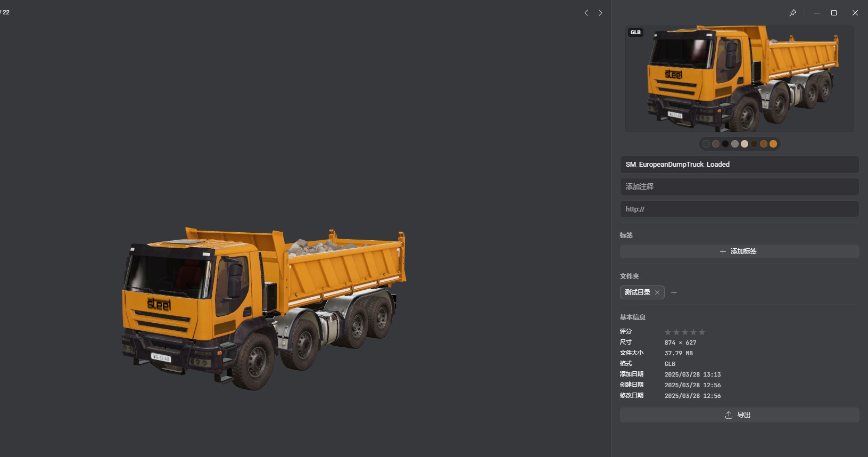868x457 pixels.
Task: Select the bright orange color swatch
Action: click(x=773, y=144)
